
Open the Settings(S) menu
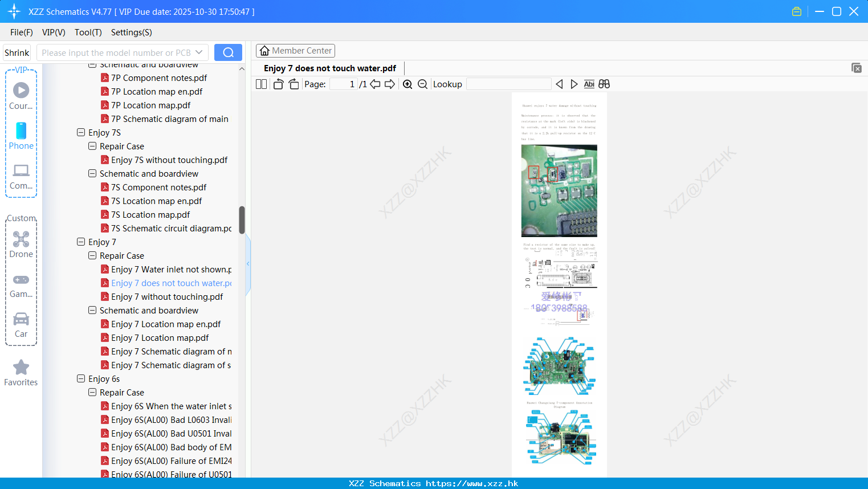tap(132, 32)
